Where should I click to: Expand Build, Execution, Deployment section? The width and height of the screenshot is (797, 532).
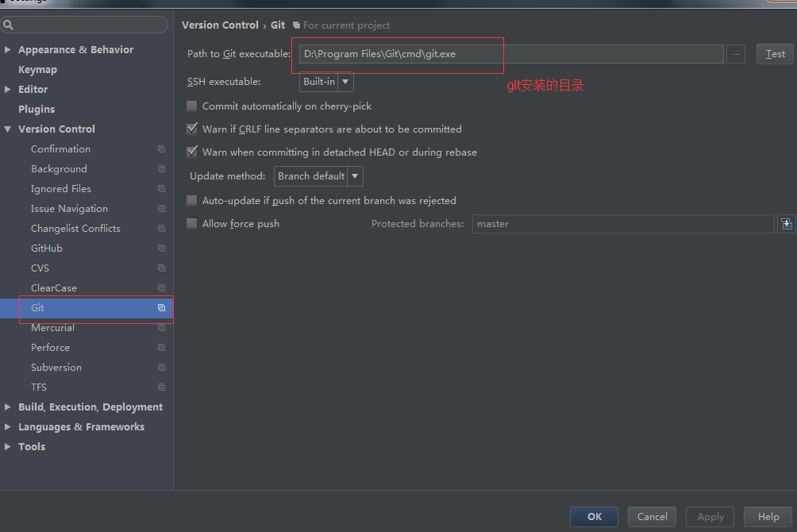[8, 407]
